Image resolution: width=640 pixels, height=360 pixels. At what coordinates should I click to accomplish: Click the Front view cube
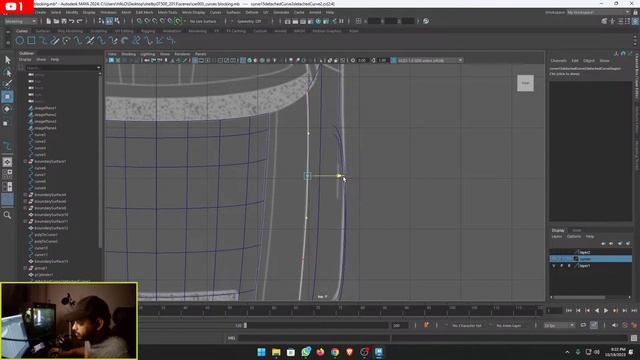pos(525,83)
